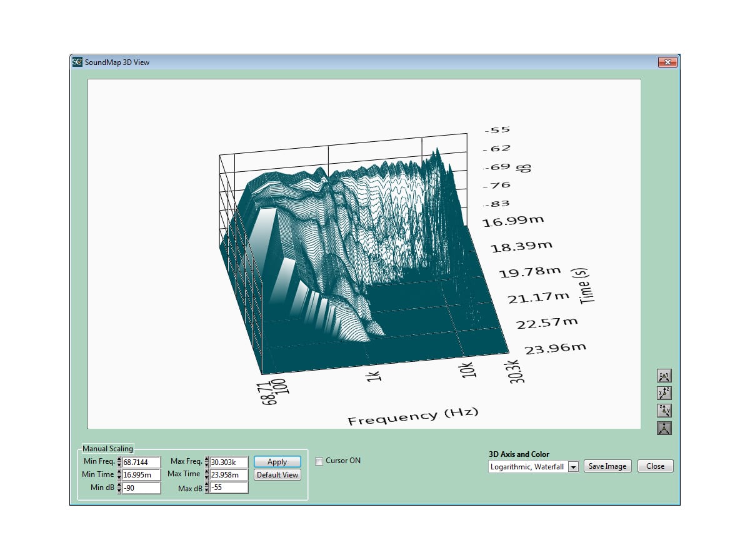Switch to the ZY plane view
Screen dimensions: 750x560
[664, 411]
